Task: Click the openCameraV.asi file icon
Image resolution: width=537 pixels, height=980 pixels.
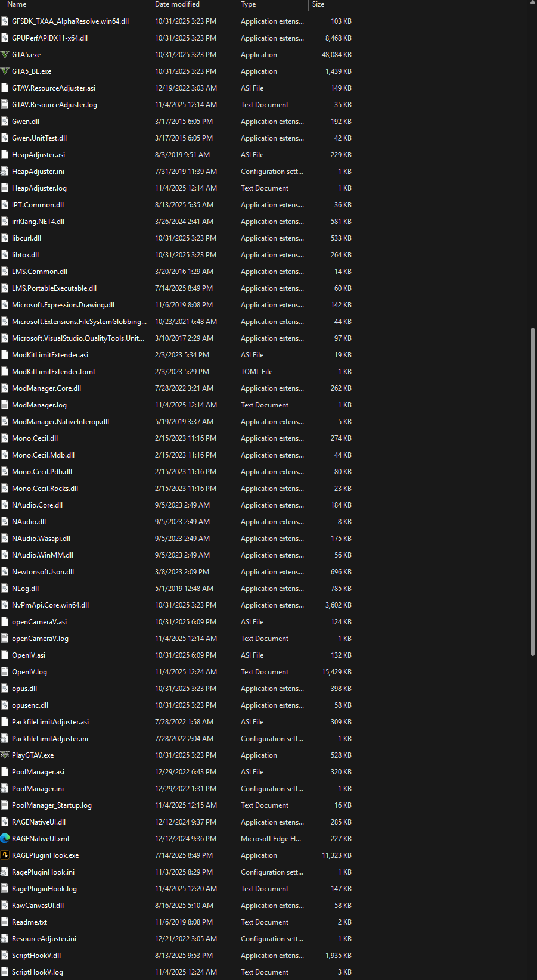Action: 5,622
